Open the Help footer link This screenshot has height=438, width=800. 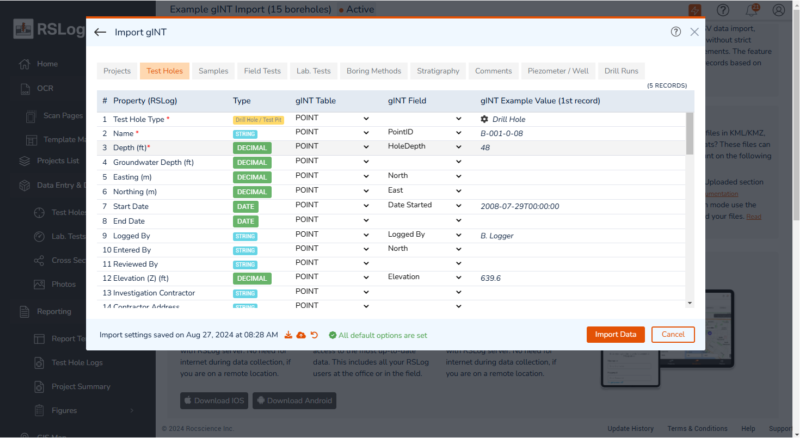click(748, 428)
